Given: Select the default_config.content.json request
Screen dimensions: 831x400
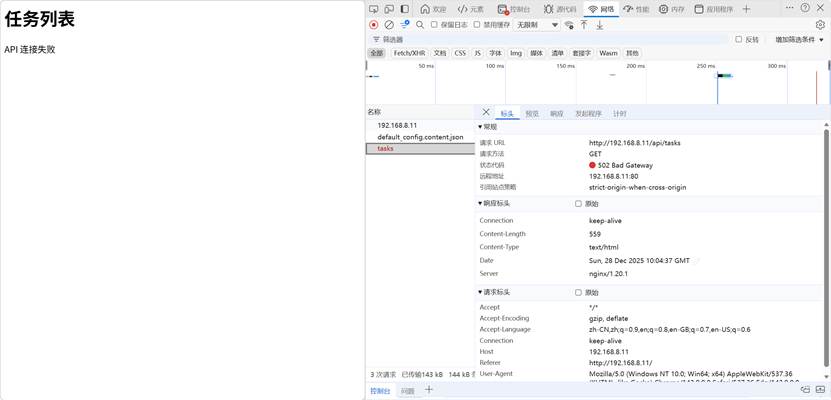Looking at the screenshot, I should pyautogui.click(x=420, y=137).
